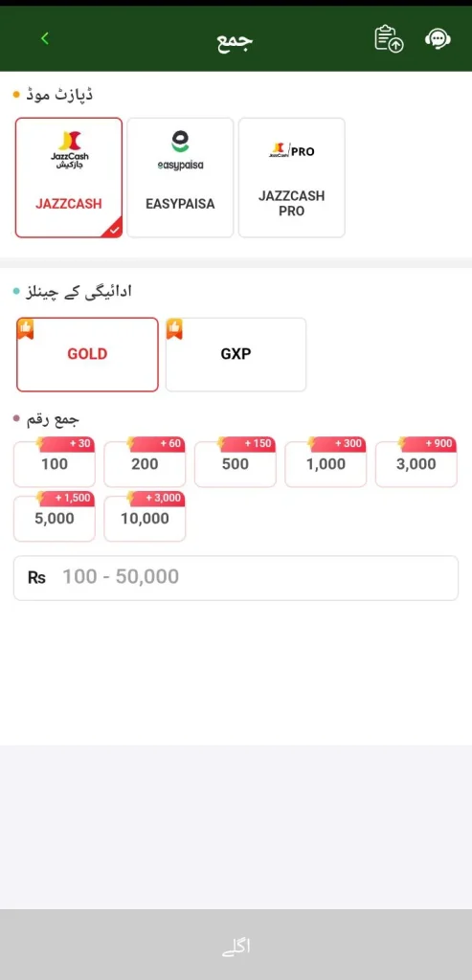Pick the 100 deposit amount
The width and height of the screenshot is (472, 980).
[x=55, y=464]
